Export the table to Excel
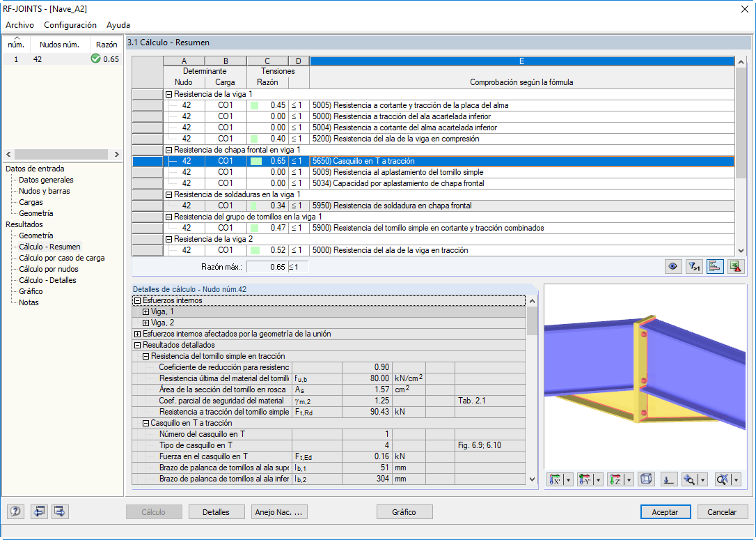756x540 pixels. (735, 266)
